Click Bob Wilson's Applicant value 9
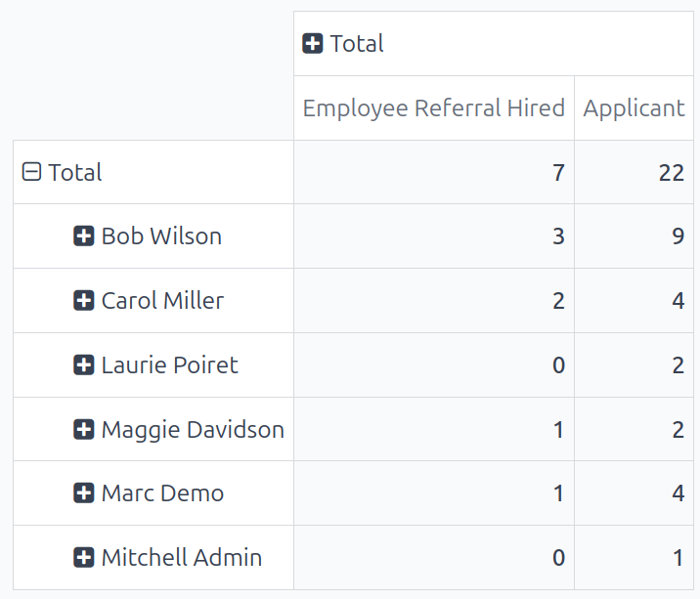700x599 pixels. (x=678, y=236)
